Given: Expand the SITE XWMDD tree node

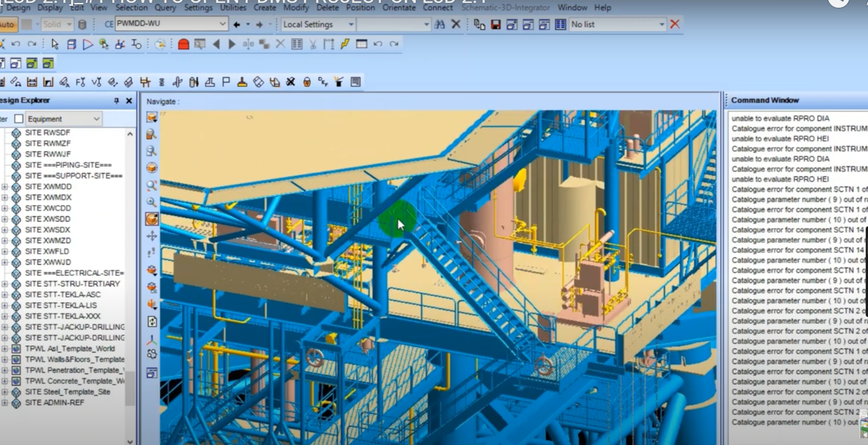Looking at the screenshot, I should 4,186.
